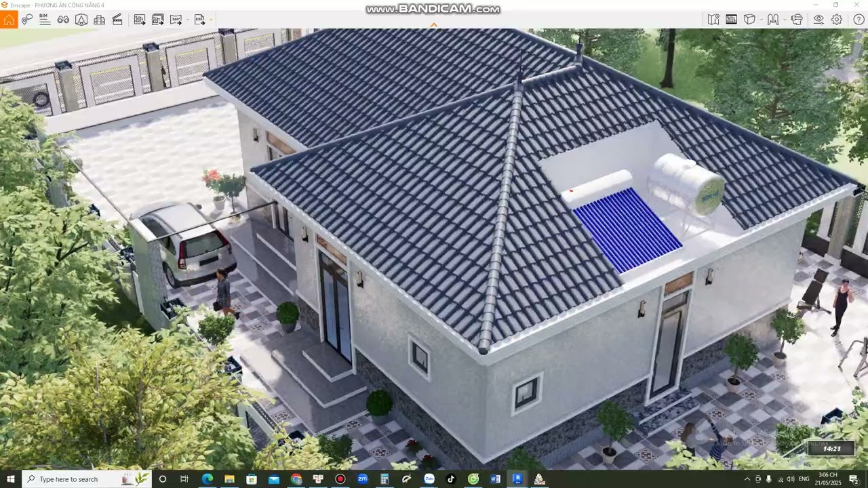
Task: Expand the panorama export dropdown arrow
Action: click(187, 20)
